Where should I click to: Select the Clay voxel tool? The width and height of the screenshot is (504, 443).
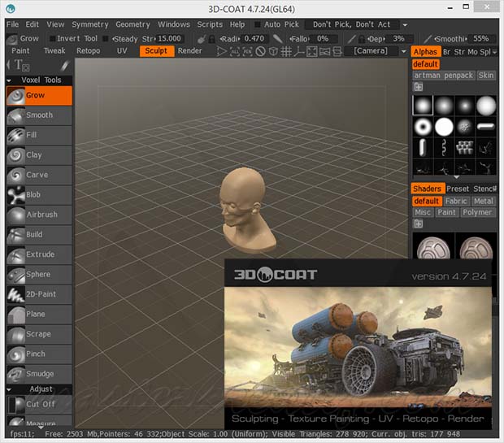39,155
